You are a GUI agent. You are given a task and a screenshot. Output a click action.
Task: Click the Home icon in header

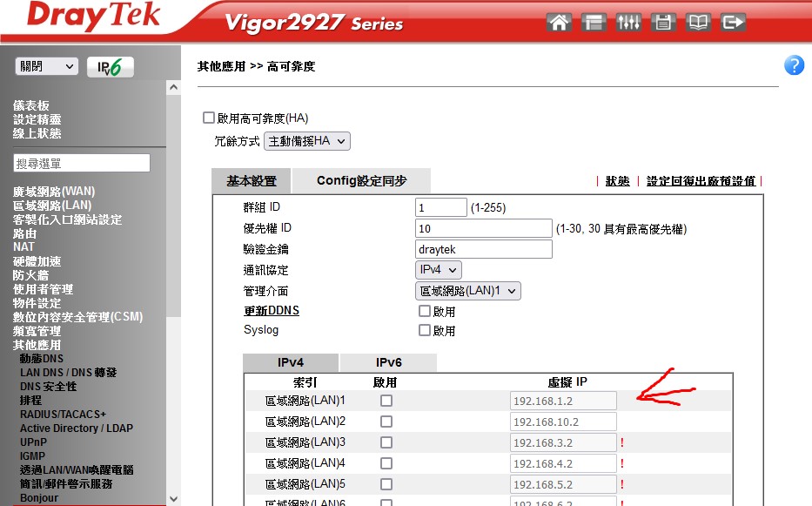(560, 23)
